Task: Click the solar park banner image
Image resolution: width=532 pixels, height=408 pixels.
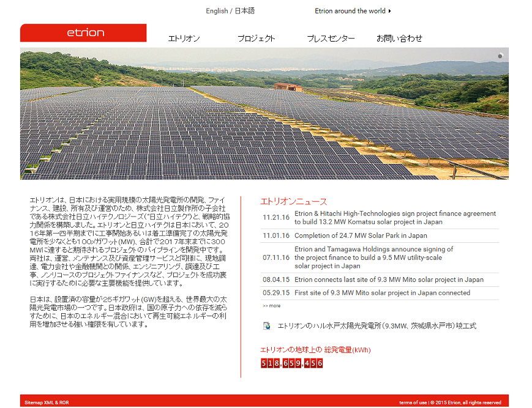Action: 264,114
